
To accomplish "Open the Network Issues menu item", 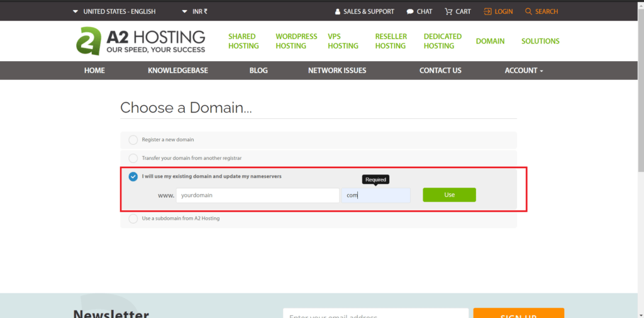I will (337, 71).
